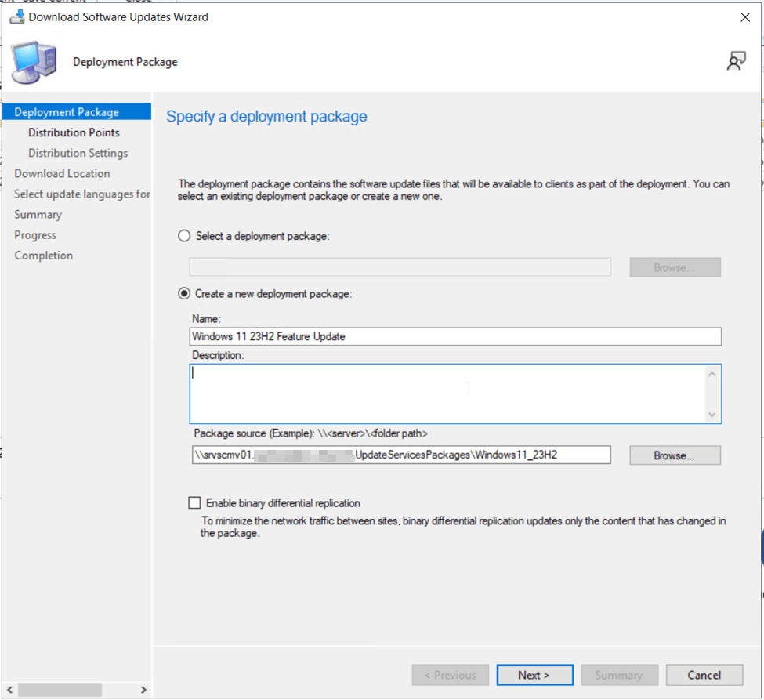Click the wizard computer icon in header
The height and width of the screenshot is (700, 764).
[34, 62]
